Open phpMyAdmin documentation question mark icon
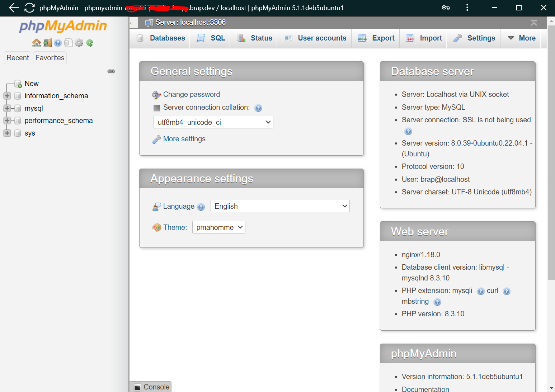555x392 pixels. click(58, 43)
